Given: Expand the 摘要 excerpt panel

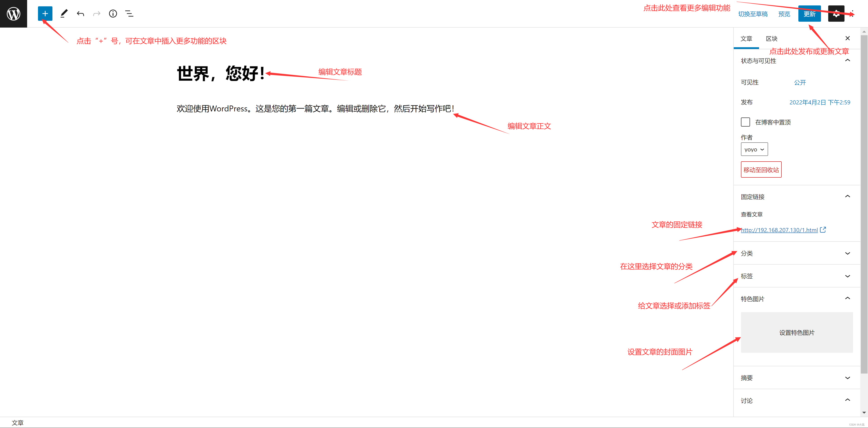Looking at the screenshot, I should [x=797, y=378].
